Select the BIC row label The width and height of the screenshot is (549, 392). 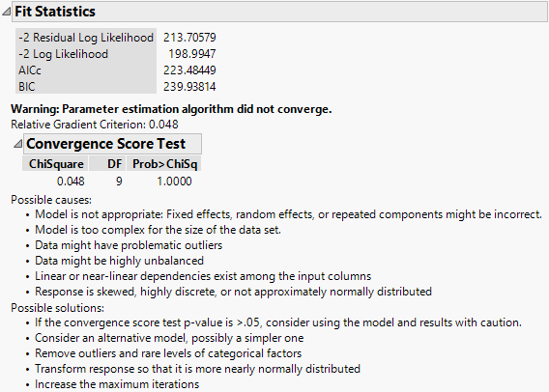tap(27, 87)
